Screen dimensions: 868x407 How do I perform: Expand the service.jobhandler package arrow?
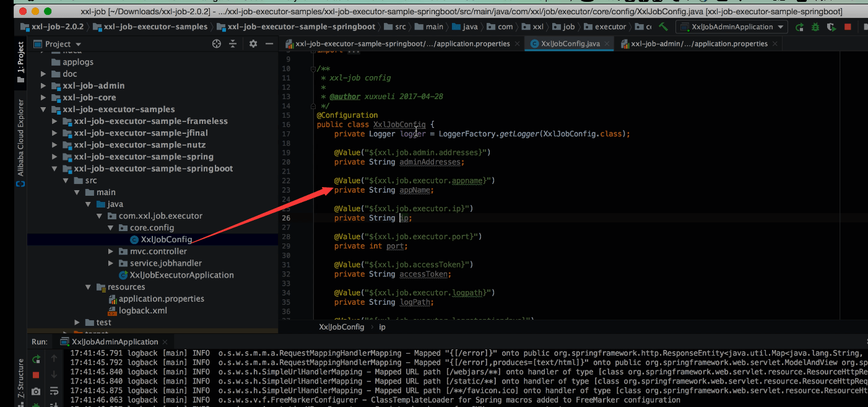(111, 263)
